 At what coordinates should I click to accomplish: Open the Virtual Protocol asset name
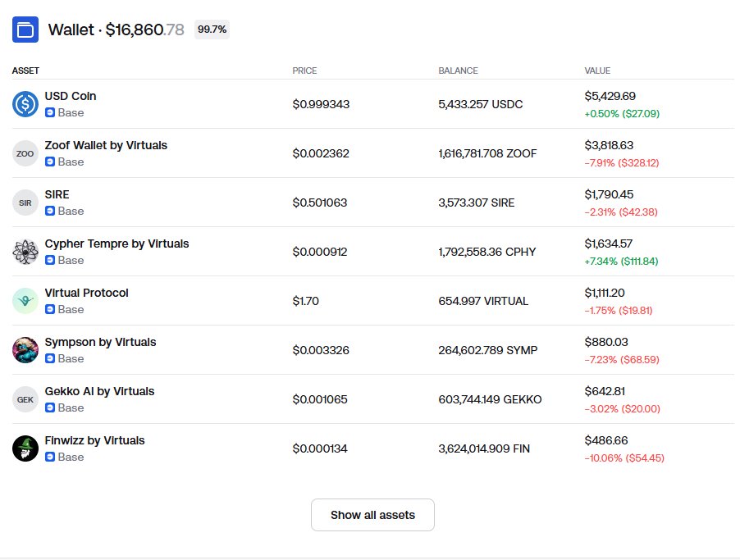(86, 293)
